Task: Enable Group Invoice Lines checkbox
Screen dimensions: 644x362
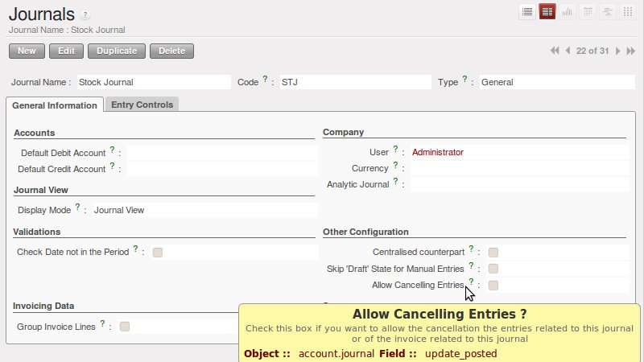Action: tap(125, 327)
